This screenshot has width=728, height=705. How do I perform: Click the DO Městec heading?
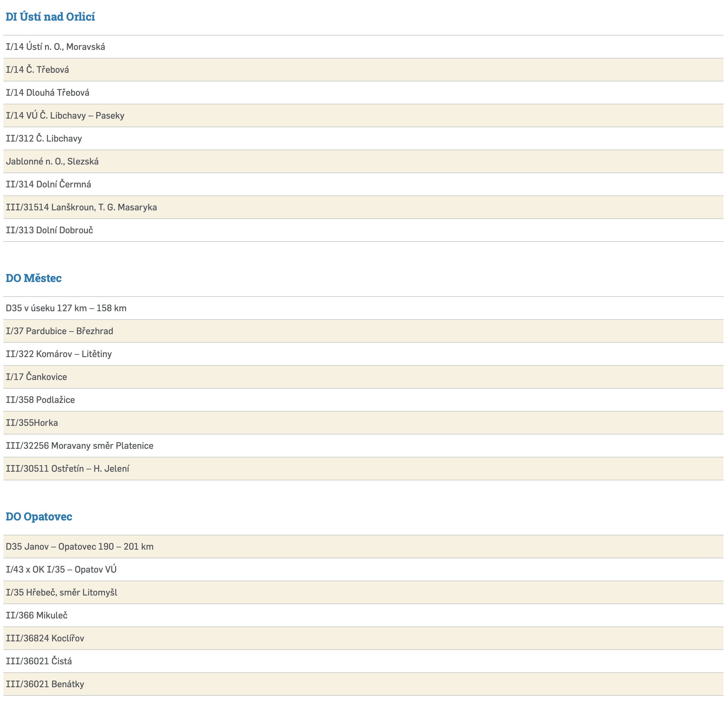[x=34, y=278]
